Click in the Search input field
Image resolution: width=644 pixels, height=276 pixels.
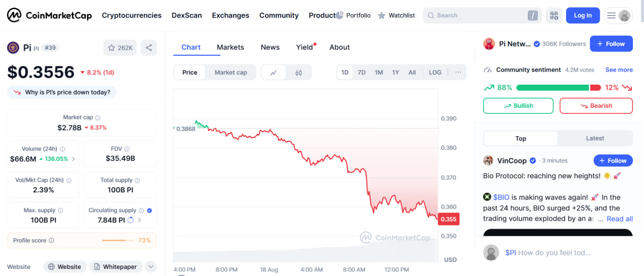(x=478, y=16)
